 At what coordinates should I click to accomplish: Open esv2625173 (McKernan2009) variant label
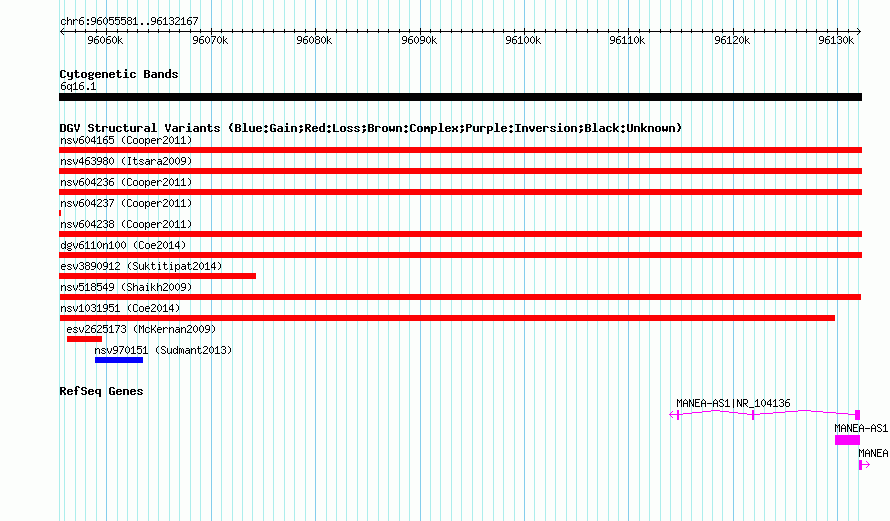click(141, 329)
